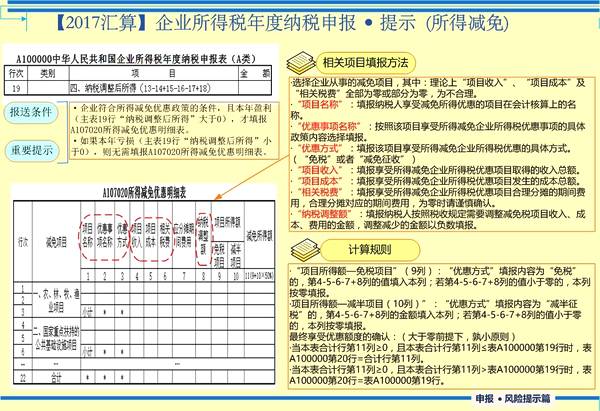The height and width of the screenshot is (411, 600).
Task: Click the rule text 项目所得额—减半项目（10列）
Action: [x=358, y=304]
